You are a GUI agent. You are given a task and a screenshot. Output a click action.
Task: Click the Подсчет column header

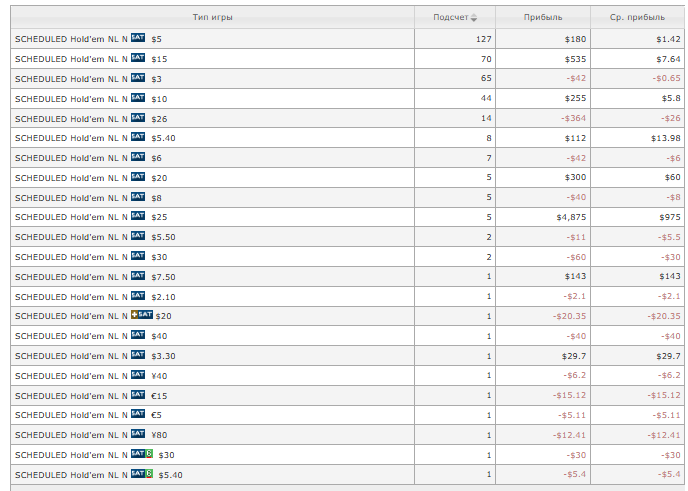click(x=455, y=18)
